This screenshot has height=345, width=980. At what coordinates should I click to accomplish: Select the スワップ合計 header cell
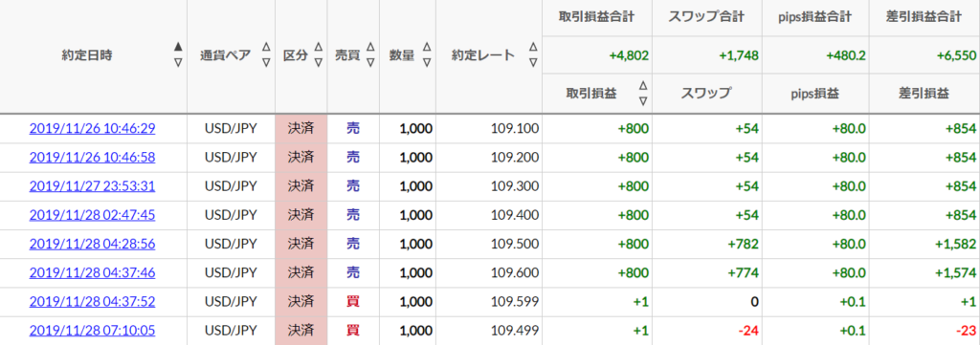pos(707,17)
